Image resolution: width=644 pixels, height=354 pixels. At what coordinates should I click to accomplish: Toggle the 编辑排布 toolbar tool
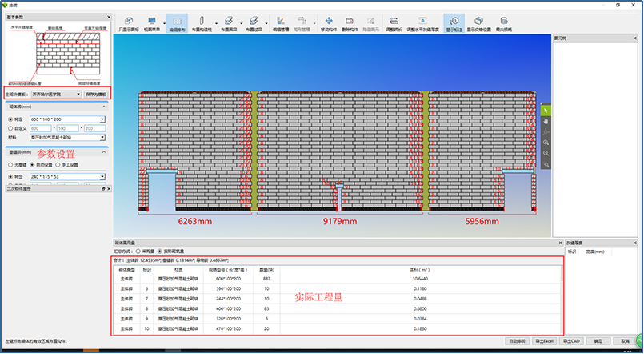[x=178, y=23]
